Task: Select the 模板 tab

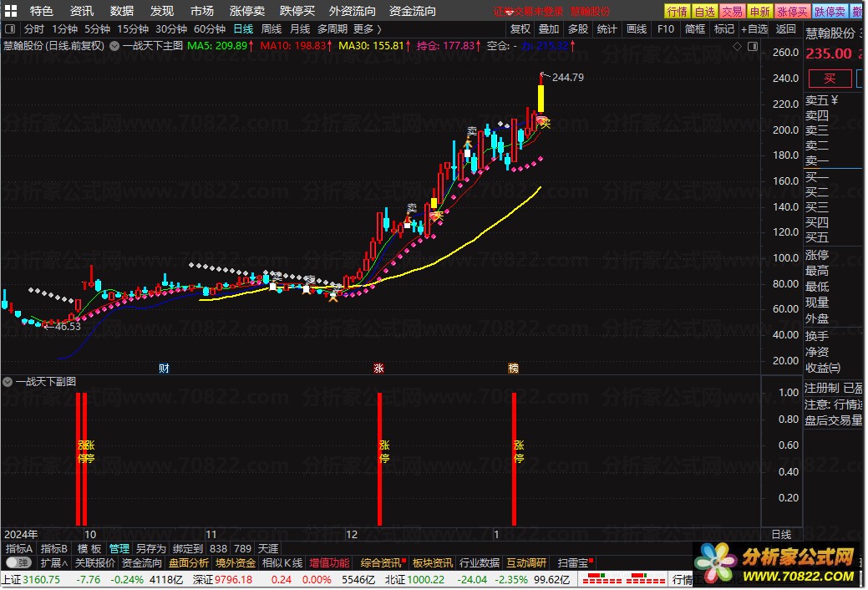Action: pos(89,549)
